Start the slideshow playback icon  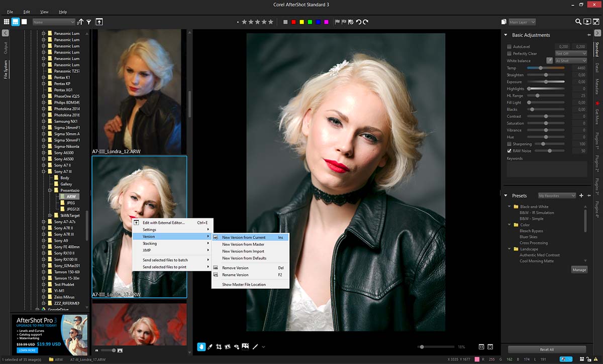587,22
